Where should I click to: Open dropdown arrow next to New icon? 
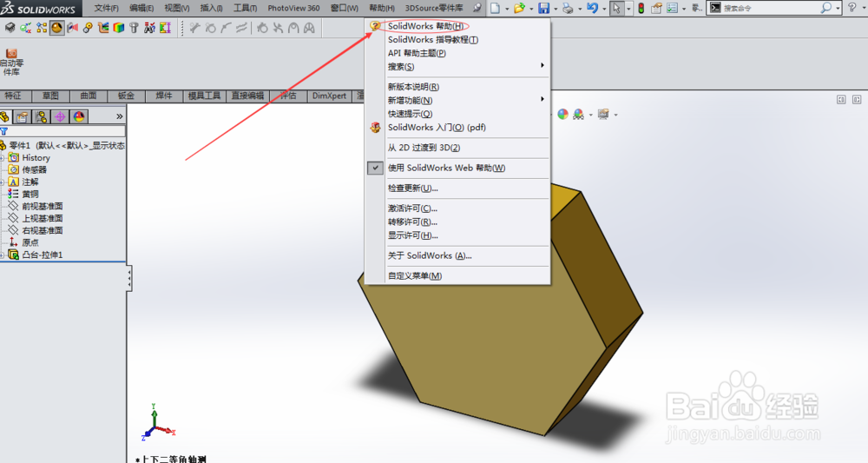click(x=507, y=9)
